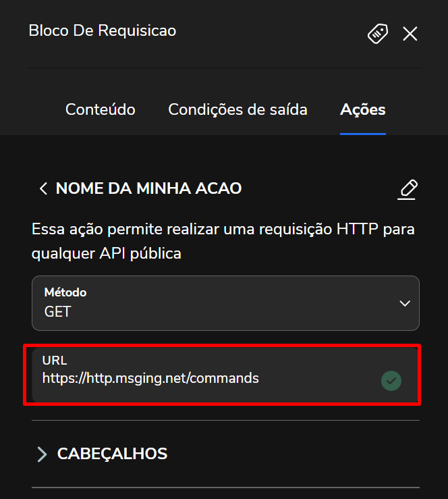The width and height of the screenshot is (448, 499).
Task: Click the Método dropdown chevron arrow
Action: tap(405, 303)
